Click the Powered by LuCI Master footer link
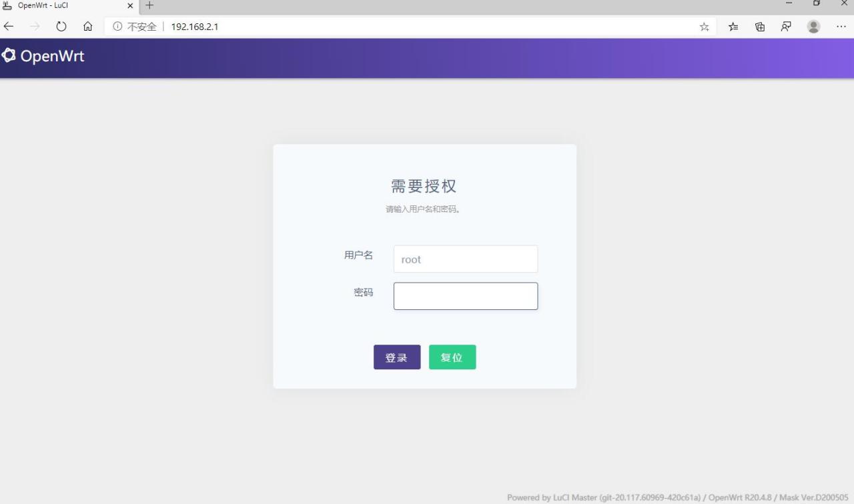Viewport: 854px width, 504px height. click(x=604, y=497)
